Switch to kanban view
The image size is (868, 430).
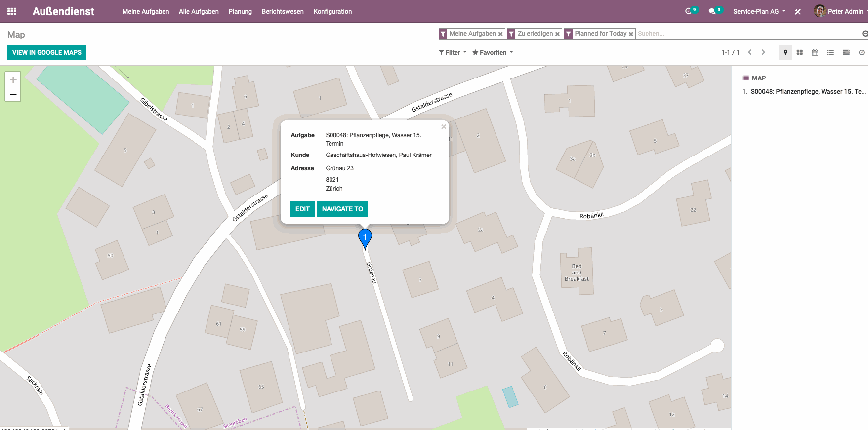tap(800, 52)
